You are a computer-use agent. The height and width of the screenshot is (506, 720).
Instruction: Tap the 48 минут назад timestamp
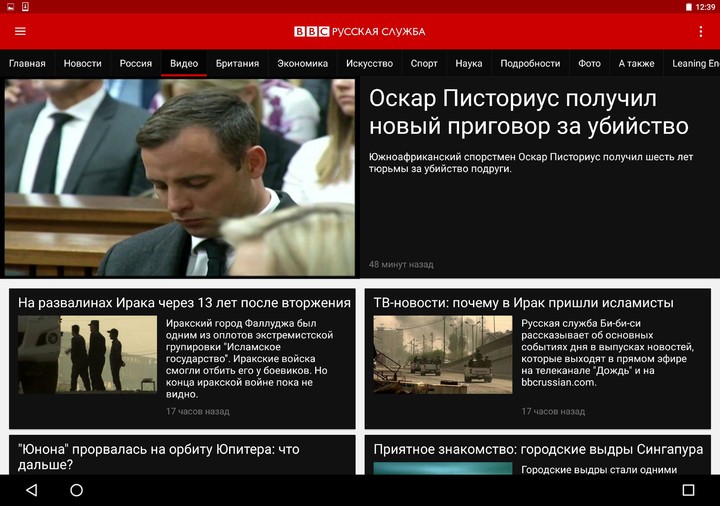click(401, 264)
